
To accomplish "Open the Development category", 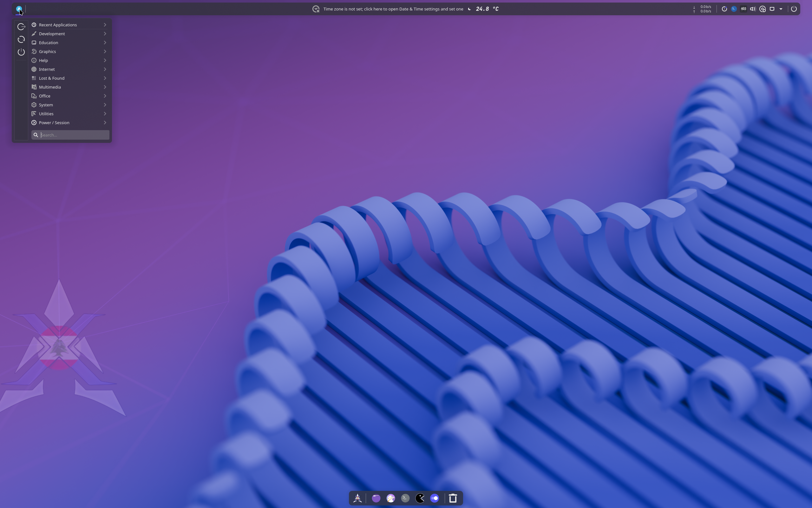I will click(x=70, y=34).
